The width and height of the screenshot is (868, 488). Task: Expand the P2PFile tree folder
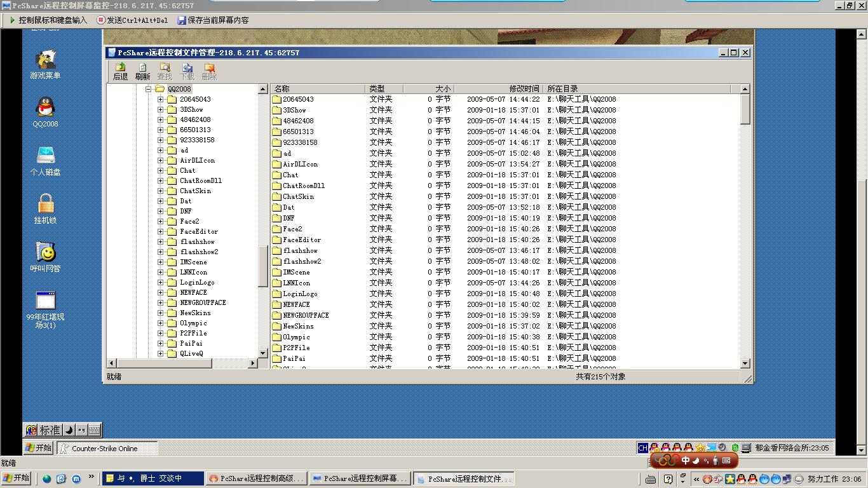click(161, 334)
